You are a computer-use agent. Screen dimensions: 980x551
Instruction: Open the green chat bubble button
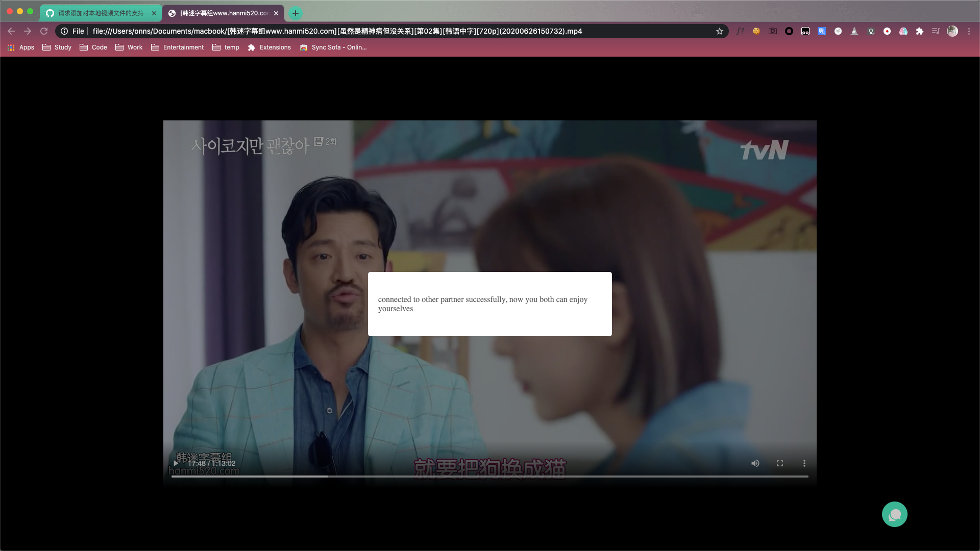click(895, 514)
